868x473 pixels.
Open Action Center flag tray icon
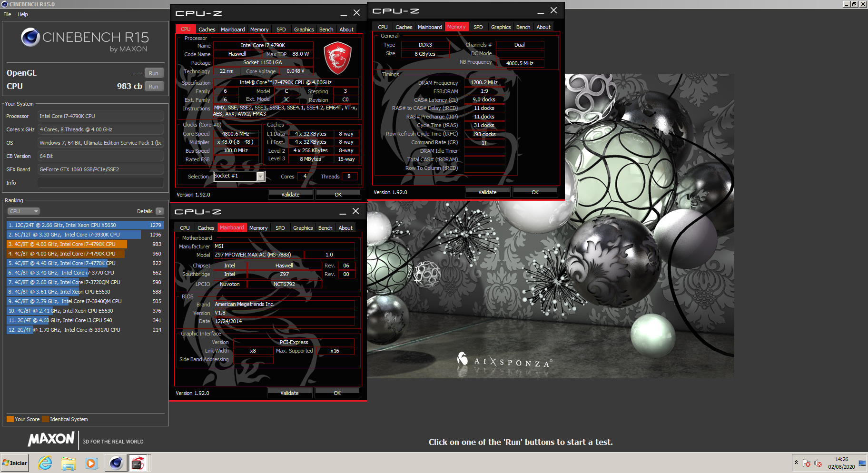click(807, 463)
